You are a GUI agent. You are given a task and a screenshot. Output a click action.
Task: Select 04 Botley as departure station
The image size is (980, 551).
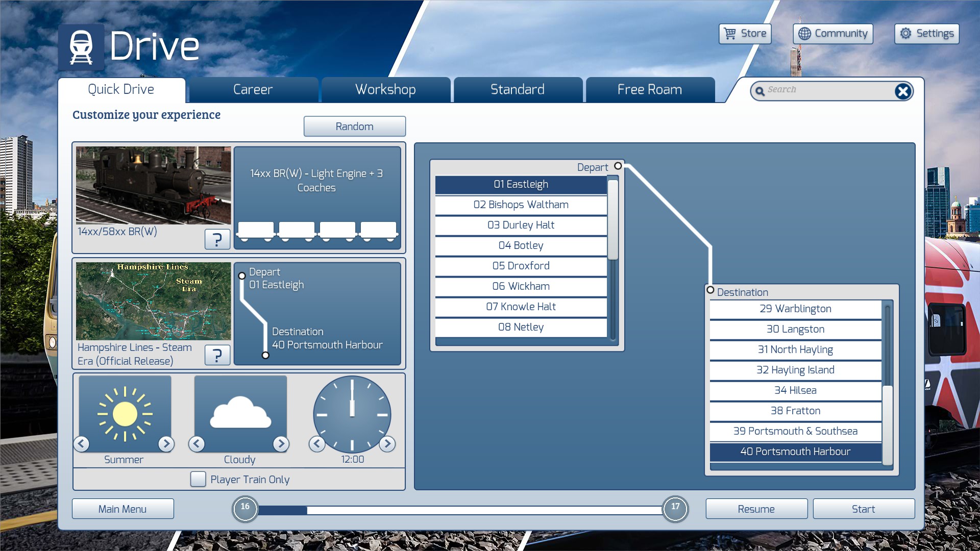[521, 245]
